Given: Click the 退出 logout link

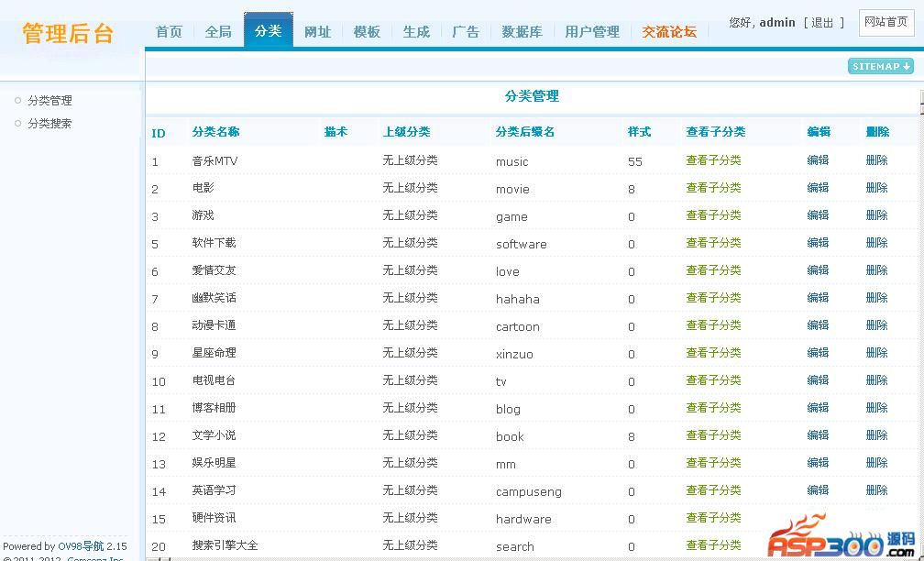Looking at the screenshot, I should 823,23.
